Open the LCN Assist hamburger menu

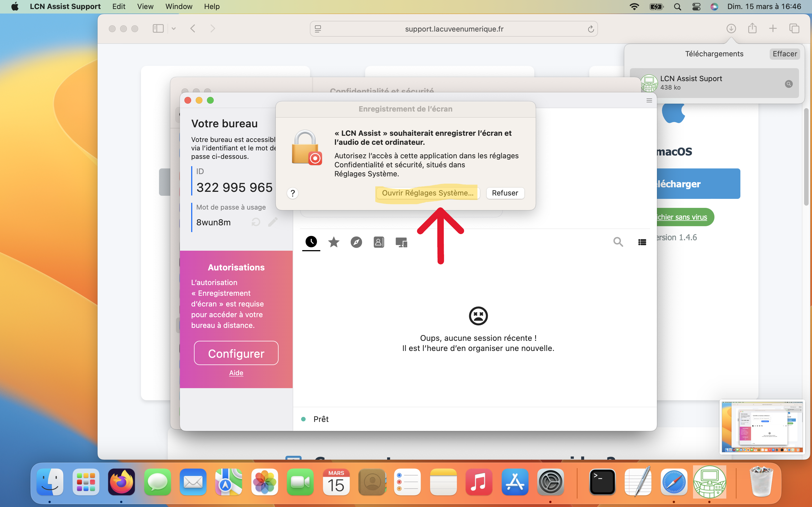tap(649, 101)
